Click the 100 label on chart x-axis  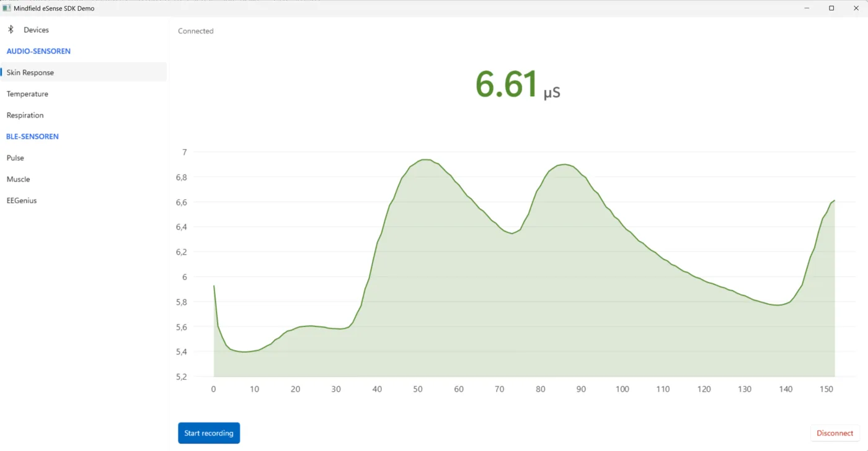tap(622, 389)
